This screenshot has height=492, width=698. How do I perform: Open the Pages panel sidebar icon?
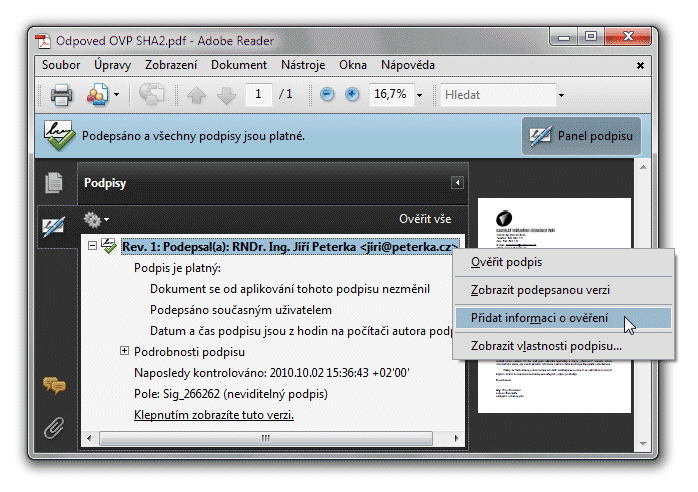(54, 183)
